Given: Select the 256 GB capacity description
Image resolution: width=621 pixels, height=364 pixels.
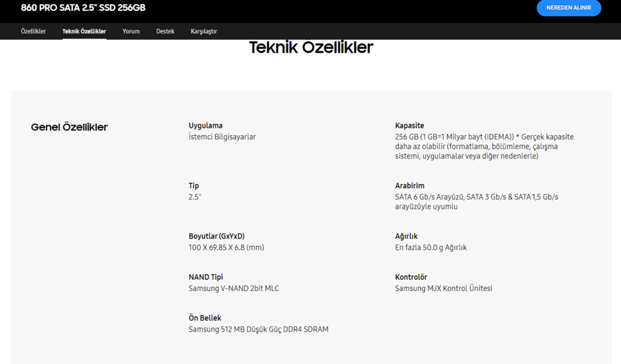Looking at the screenshot, I should [x=484, y=146].
